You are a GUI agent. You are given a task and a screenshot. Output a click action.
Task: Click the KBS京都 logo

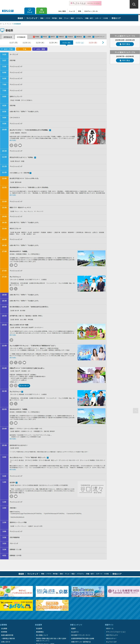pyautogui.click(x=8, y=11)
